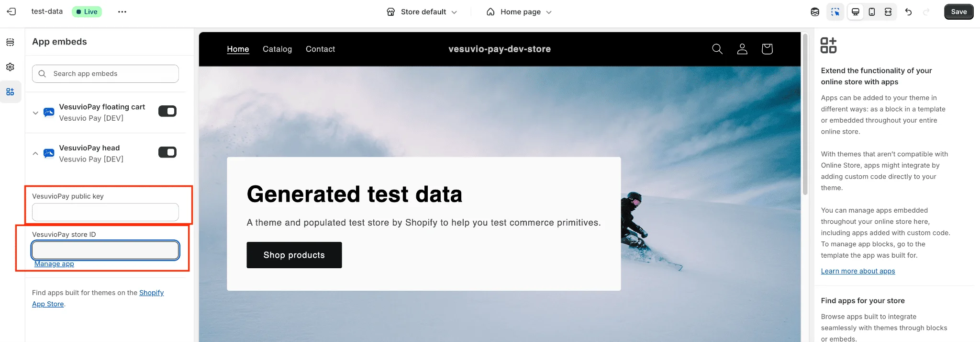Screen dimensions: 980x342
Task: Collapse the VesuvioPay head settings
Action: click(35, 153)
